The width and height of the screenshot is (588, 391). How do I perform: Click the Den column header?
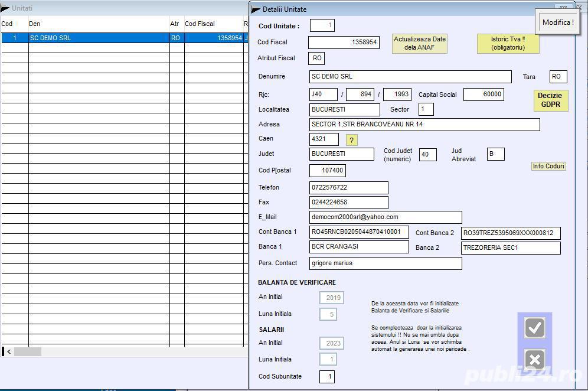coord(94,24)
